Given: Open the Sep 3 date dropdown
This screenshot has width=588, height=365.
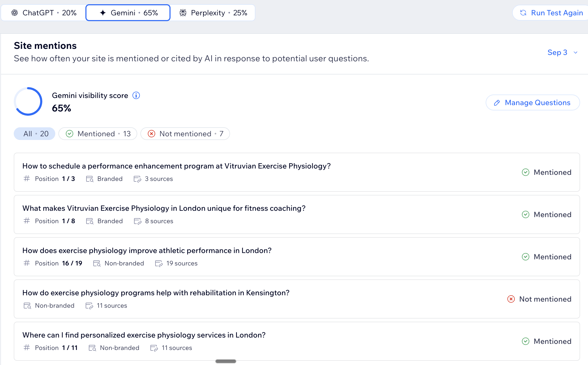Looking at the screenshot, I should click(x=562, y=52).
